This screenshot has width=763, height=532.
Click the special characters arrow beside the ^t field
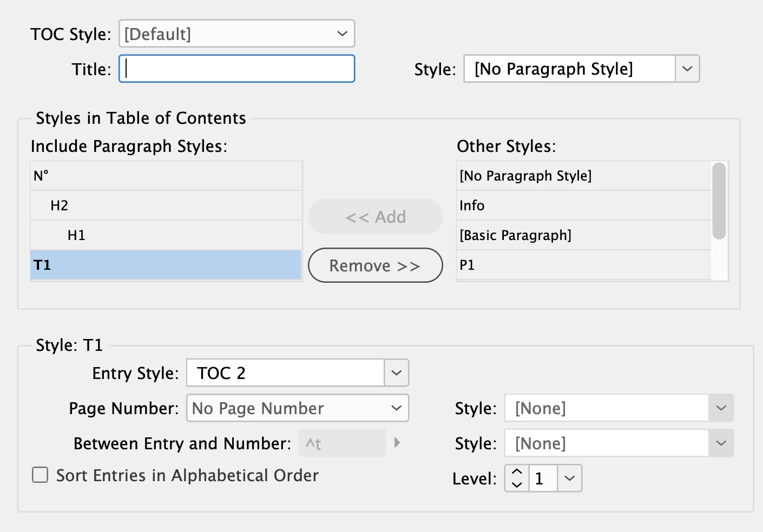(397, 443)
